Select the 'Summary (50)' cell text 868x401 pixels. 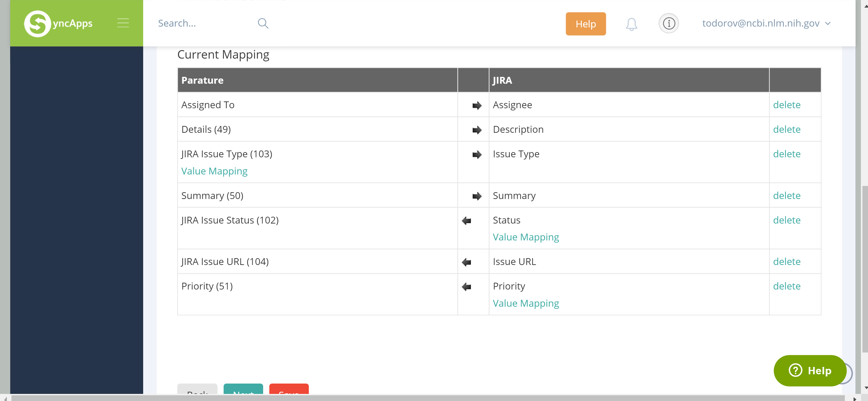click(212, 196)
